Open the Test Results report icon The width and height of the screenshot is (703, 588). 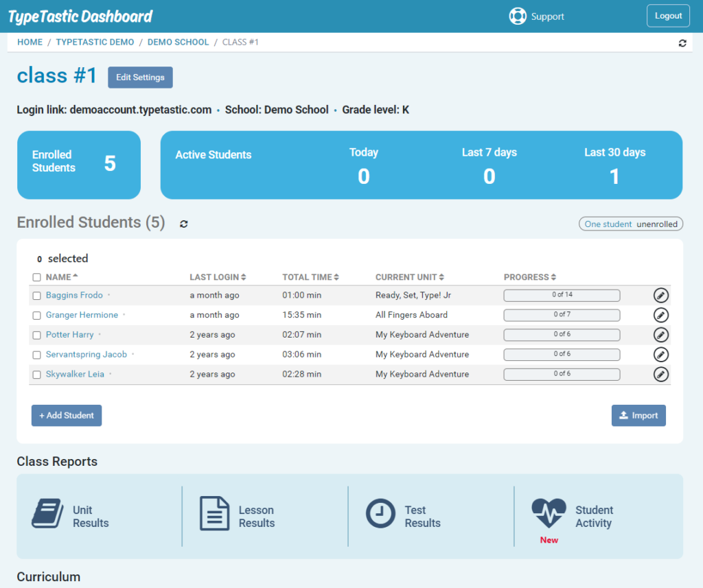[380, 515]
